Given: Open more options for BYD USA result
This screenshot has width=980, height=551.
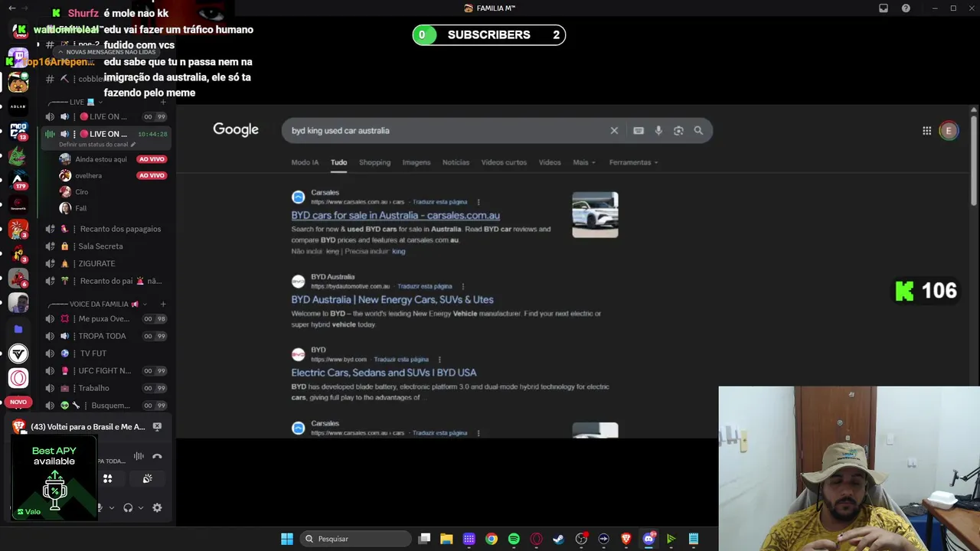Looking at the screenshot, I should pos(439,360).
